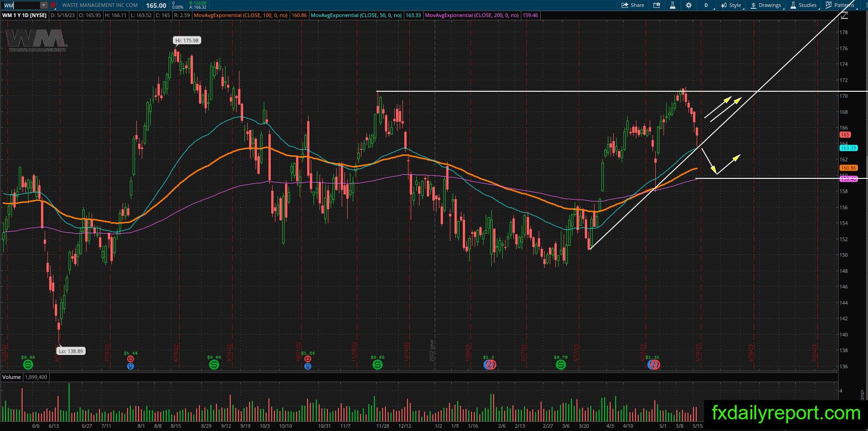Click the $0.70 dividend icon near 3/6

[x=560, y=365]
